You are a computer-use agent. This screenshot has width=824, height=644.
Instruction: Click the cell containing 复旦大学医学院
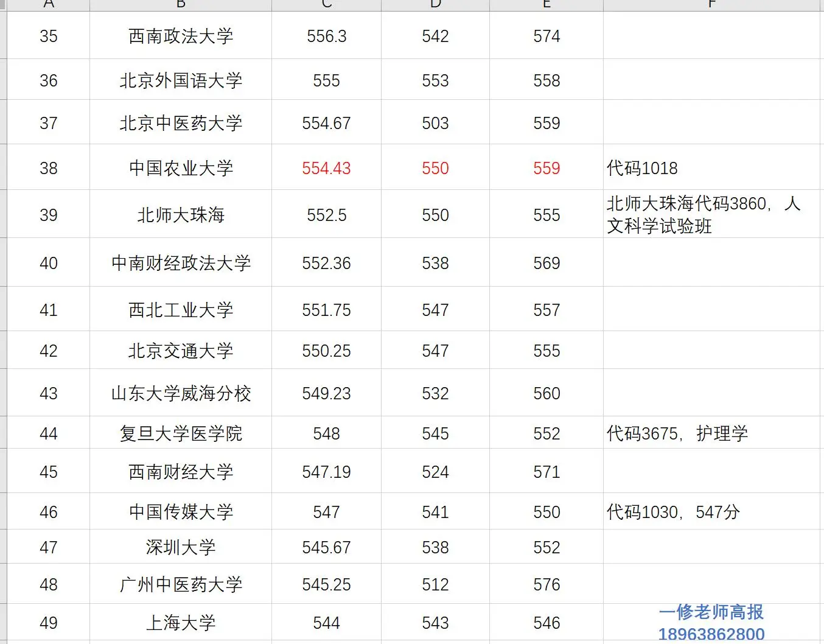[x=180, y=433]
